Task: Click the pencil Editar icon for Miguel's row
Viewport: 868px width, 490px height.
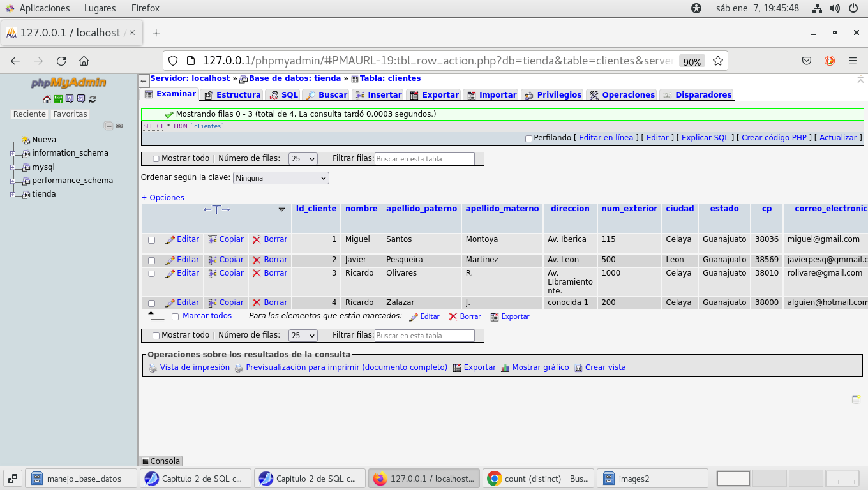Action: [x=170, y=240]
